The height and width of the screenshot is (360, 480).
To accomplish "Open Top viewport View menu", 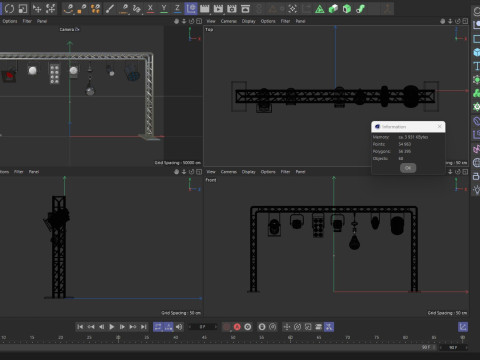I will coord(211,21).
